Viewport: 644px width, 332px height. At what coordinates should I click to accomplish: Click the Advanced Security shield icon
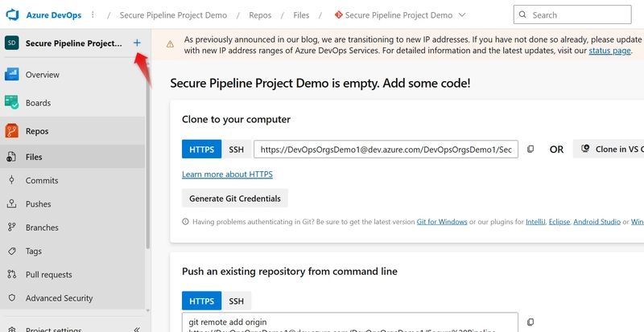11,298
